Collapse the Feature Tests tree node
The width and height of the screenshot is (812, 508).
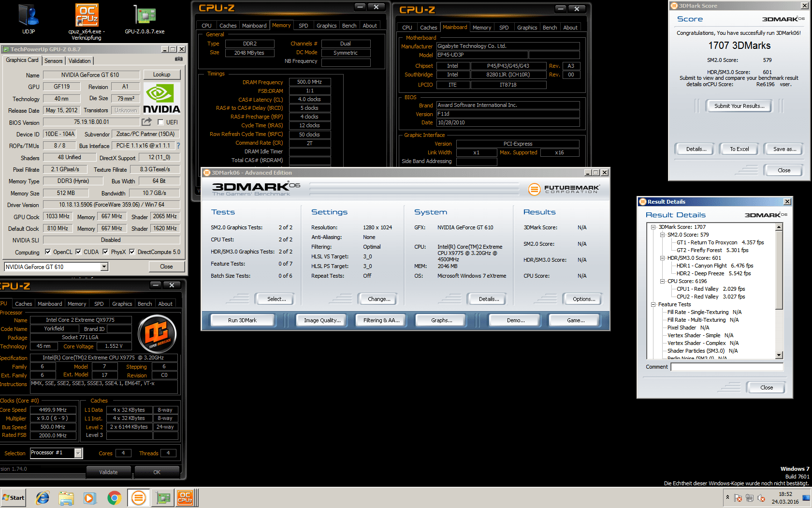coord(653,304)
